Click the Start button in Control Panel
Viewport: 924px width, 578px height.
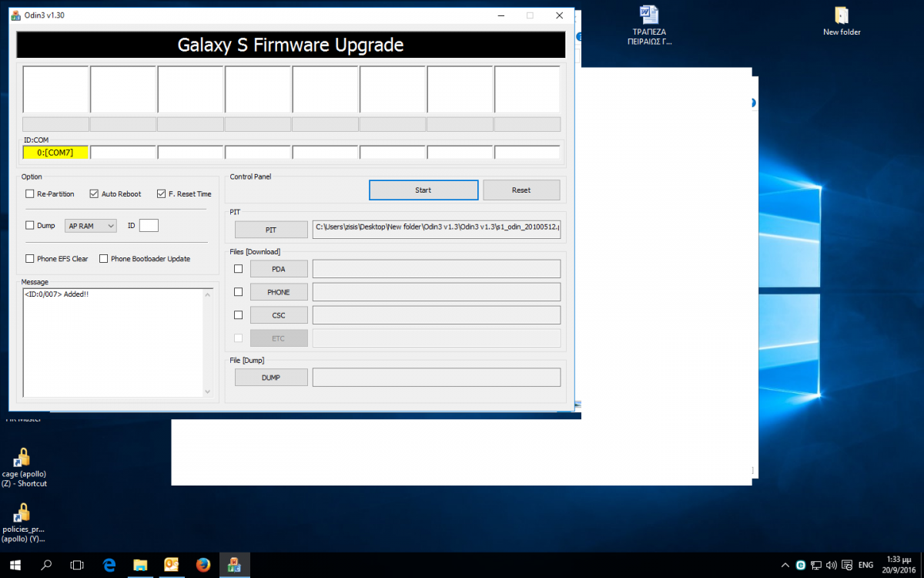[423, 190]
